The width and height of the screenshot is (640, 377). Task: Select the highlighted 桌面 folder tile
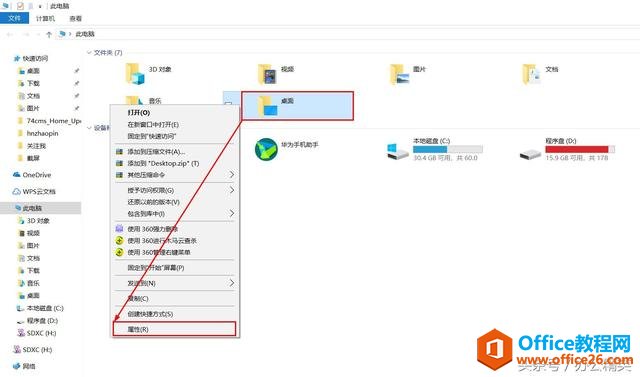(x=298, y=106)
